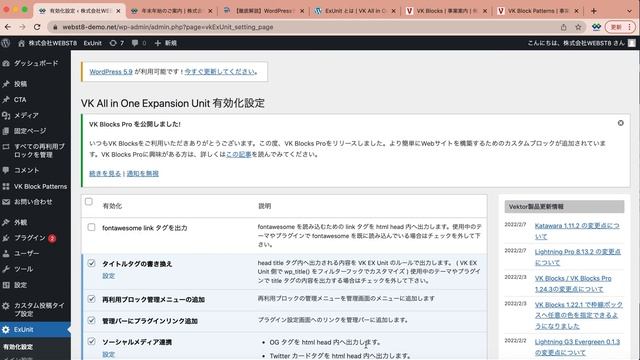Click the 外観 paintbrush icon

point(6,222)
